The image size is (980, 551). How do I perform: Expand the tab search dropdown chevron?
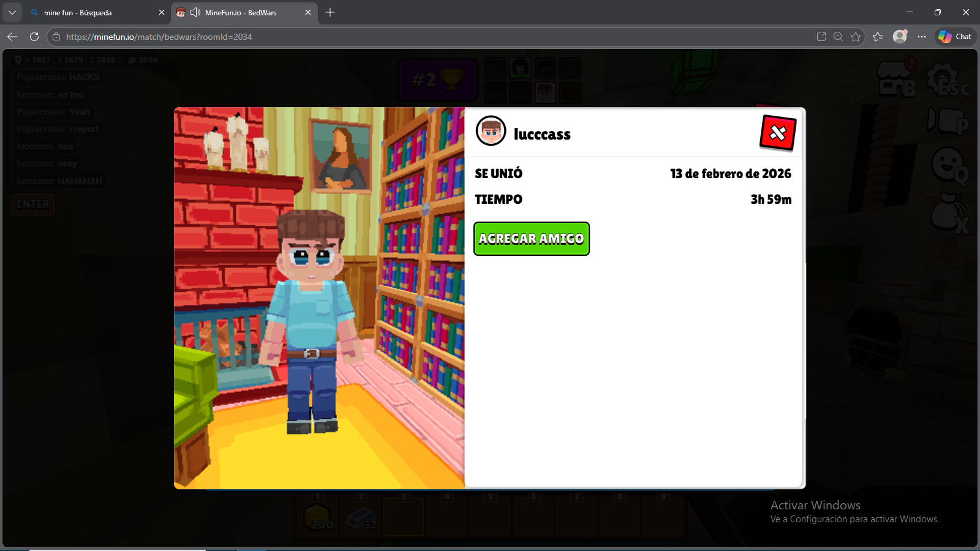pyautogui.click(x=12, y=12)
